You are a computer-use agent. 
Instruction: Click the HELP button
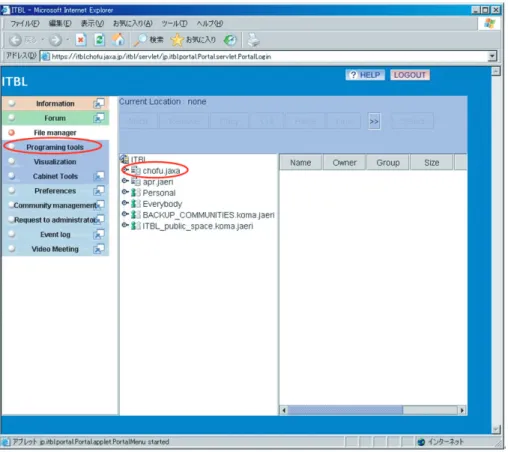pyautogui.click(x=365, y=75)
